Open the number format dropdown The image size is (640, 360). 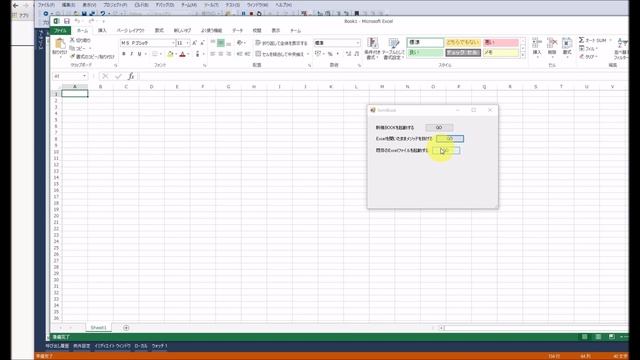358,43
